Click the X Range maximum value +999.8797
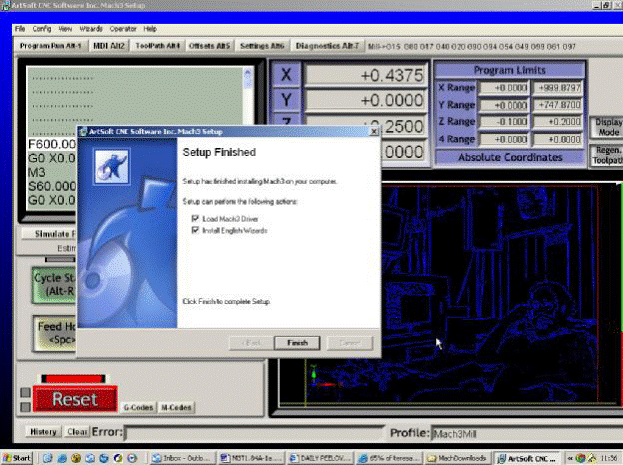 (557, 87)
